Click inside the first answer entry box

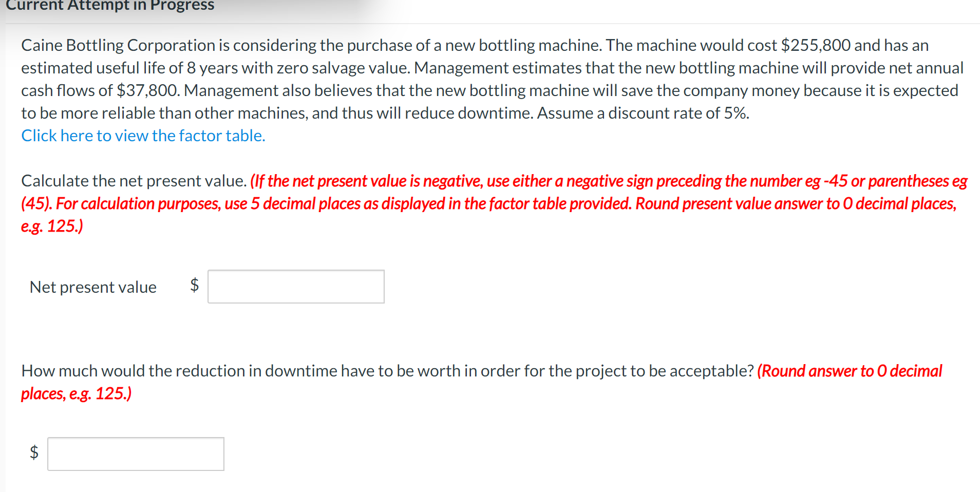tap(295, 286)
